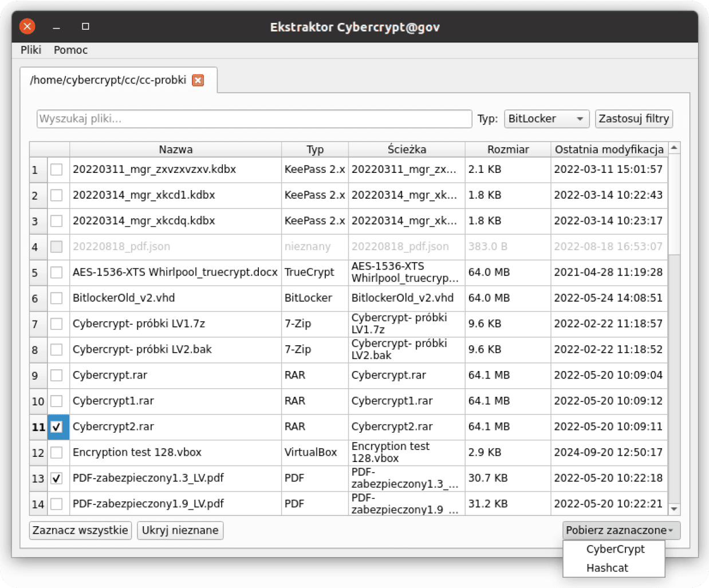The width and height of the screenshot is (709, 588).
Task: Maximize the Ekstraktor window
Action: (x=85, y=26)
